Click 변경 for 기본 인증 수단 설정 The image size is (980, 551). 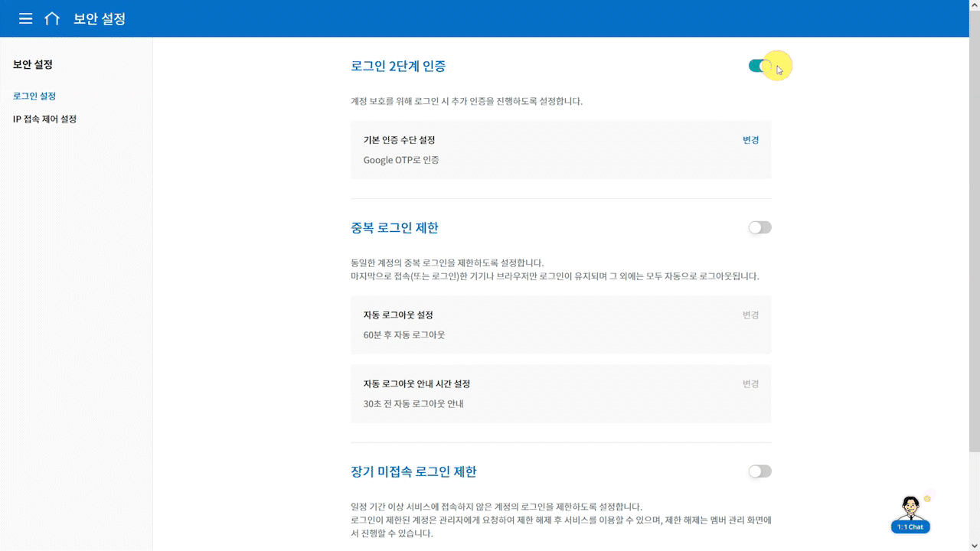pos(751,140)
